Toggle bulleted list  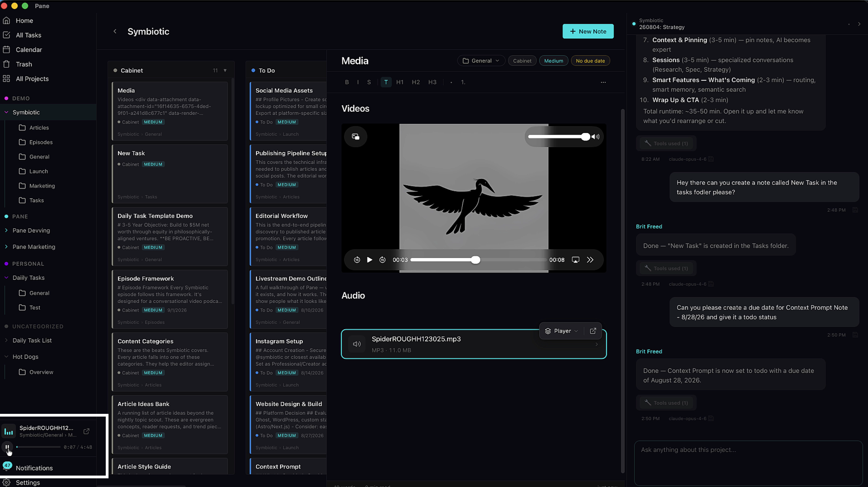[x=451, y=82]
